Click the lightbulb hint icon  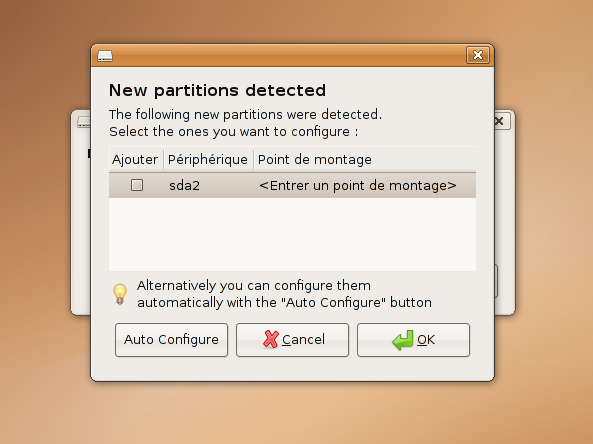(120, 294)
